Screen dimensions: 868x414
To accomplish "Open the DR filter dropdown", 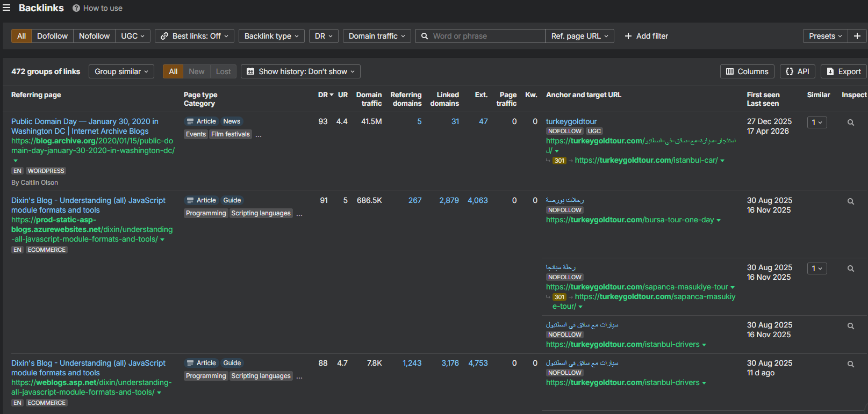I will (x=324, y=36).
